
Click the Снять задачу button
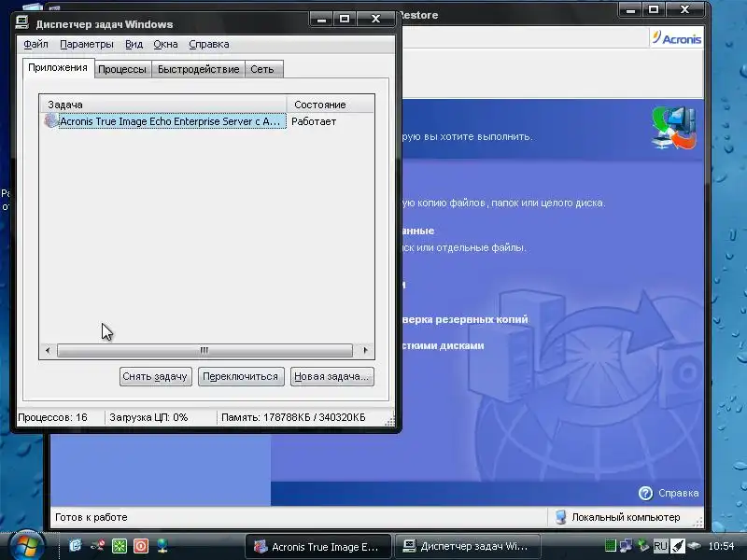coord(155,377)
